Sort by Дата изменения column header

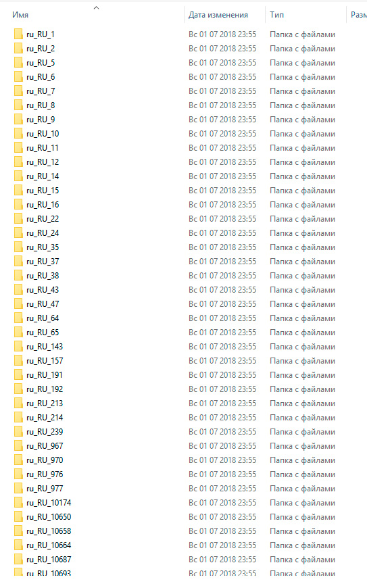218,15
